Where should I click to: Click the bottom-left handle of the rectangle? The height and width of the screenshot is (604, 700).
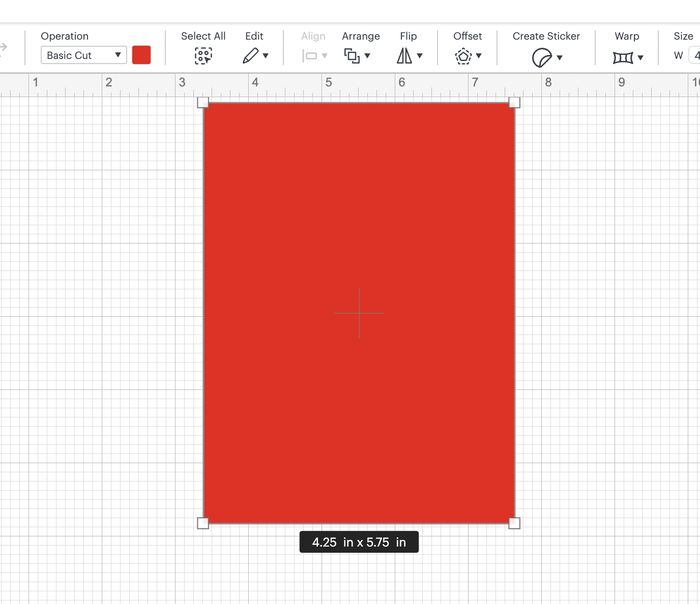tap(203, 523)
